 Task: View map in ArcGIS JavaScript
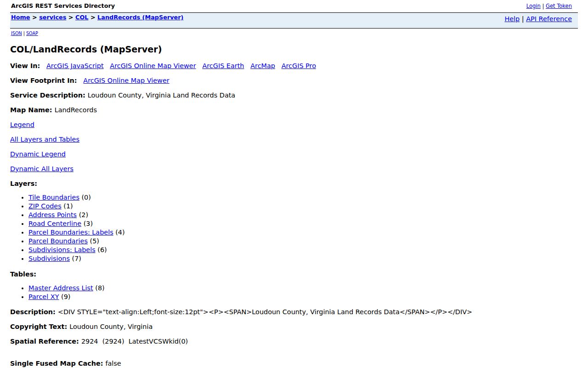[x=75, y=66]
